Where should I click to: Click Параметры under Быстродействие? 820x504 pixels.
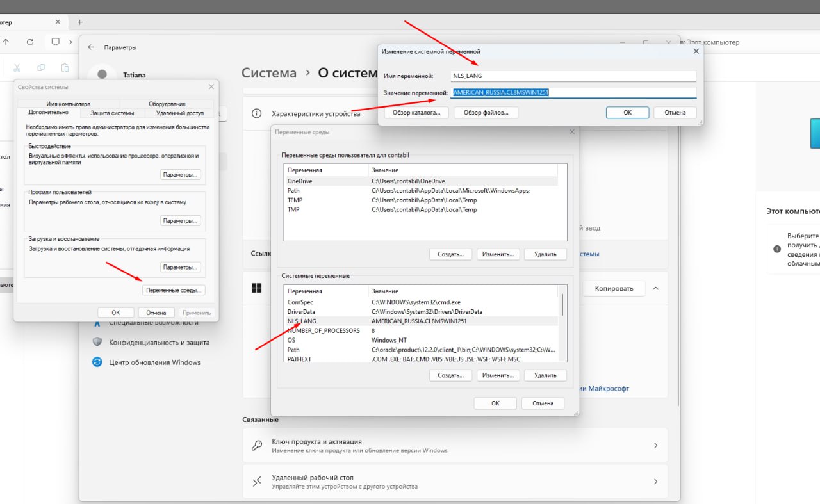coord(181,174)
